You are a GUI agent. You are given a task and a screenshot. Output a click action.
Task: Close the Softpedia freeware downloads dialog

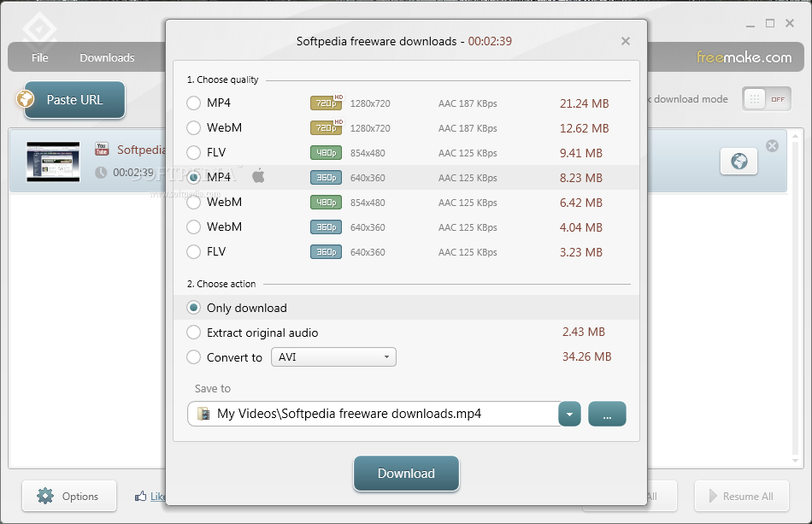pos(626,41)
